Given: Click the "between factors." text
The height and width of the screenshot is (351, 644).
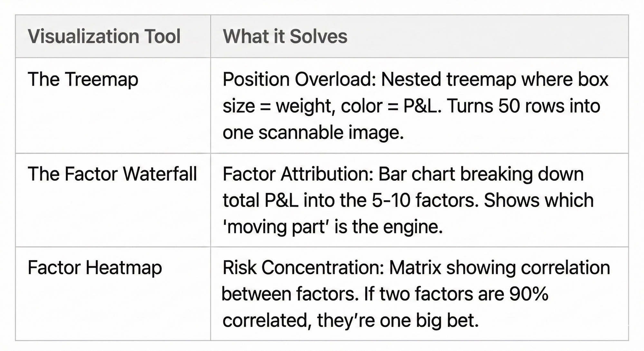Looking at the screenshot, I should pyautogui.click(x=290, y=294).
